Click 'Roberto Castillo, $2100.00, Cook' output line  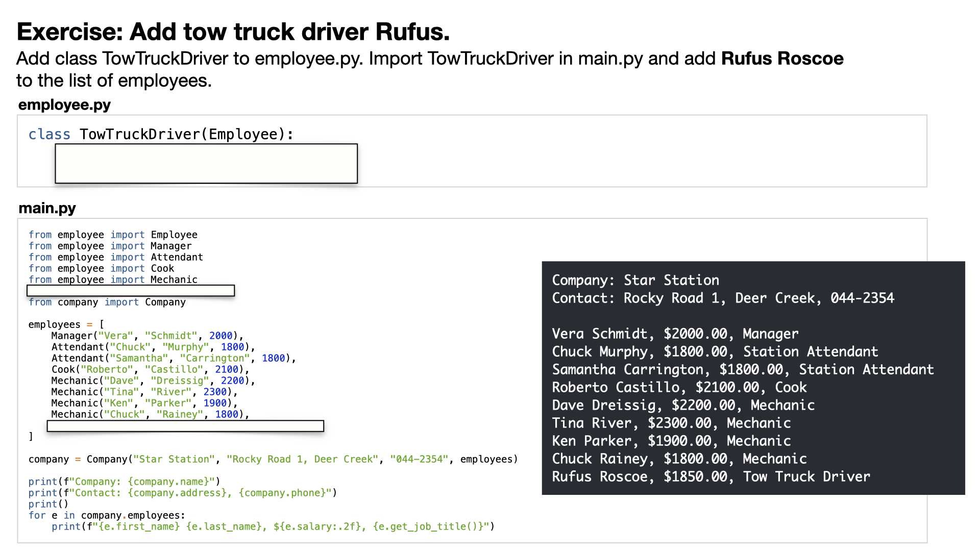click(x=679, y=387)
